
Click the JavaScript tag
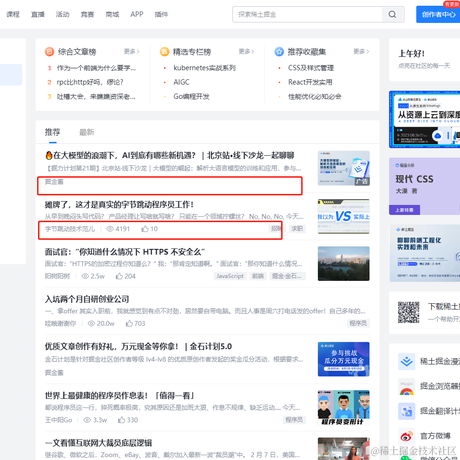coord(230,276)
